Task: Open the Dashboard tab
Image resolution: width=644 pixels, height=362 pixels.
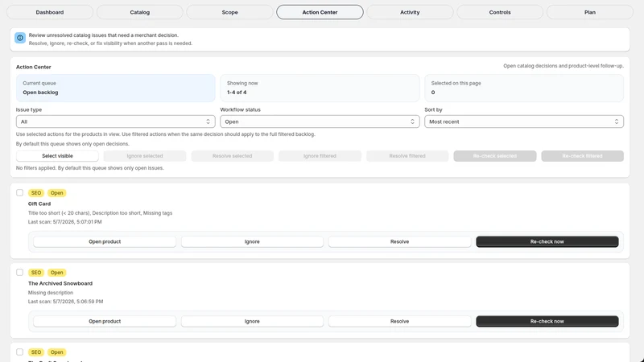Action: [50, 12]
